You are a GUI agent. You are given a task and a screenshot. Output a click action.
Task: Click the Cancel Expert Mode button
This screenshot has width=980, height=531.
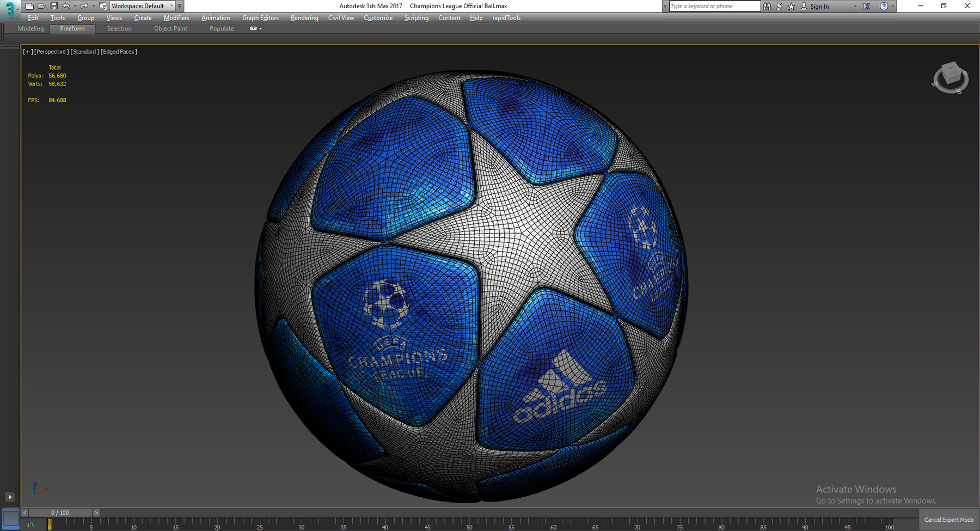point(949,520)
